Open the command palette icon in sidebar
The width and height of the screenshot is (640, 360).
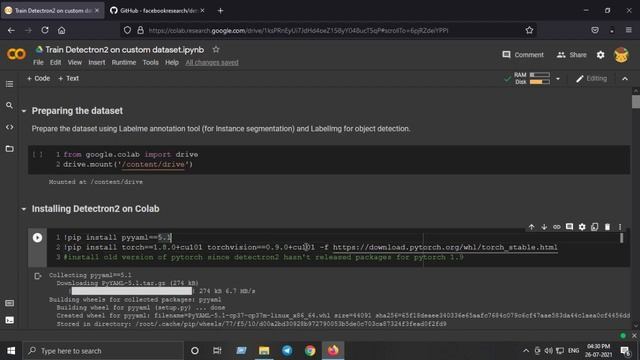tap(9, 303)
